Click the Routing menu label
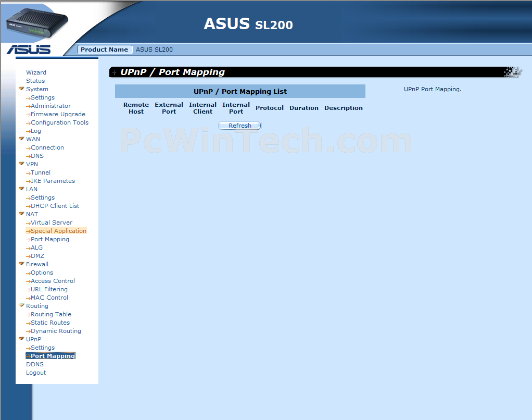This screenshot has height=420, width=532. click(x=37, y=306)
